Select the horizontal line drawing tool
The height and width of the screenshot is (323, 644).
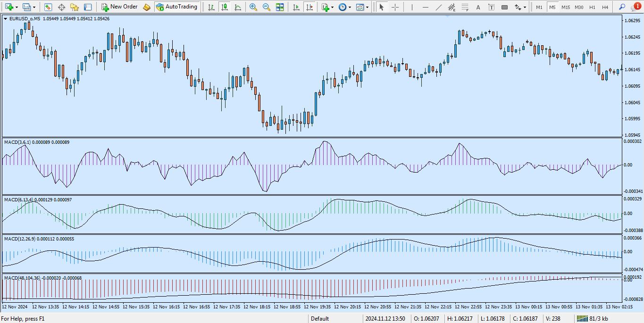coord(425,7)
